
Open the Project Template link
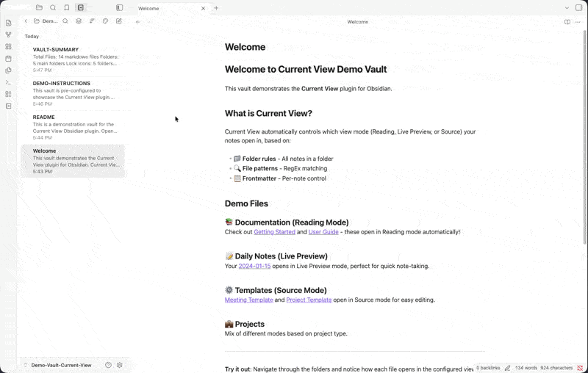309,300
